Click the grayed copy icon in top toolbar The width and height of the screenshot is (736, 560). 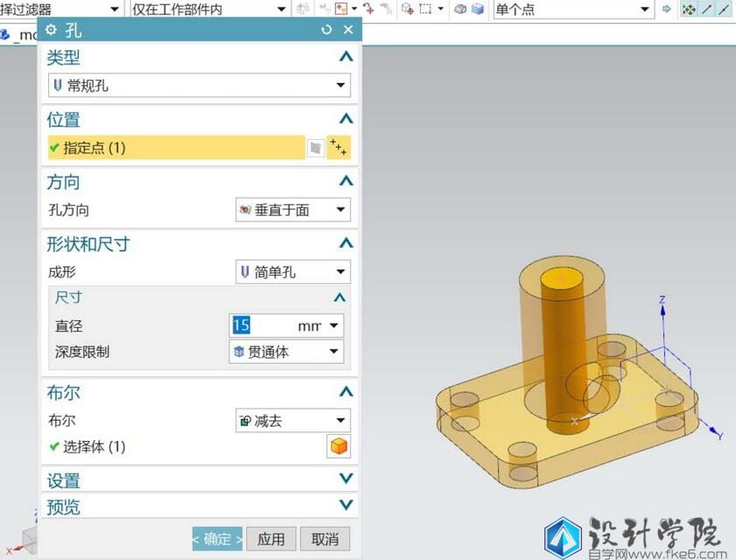[303, 9]
